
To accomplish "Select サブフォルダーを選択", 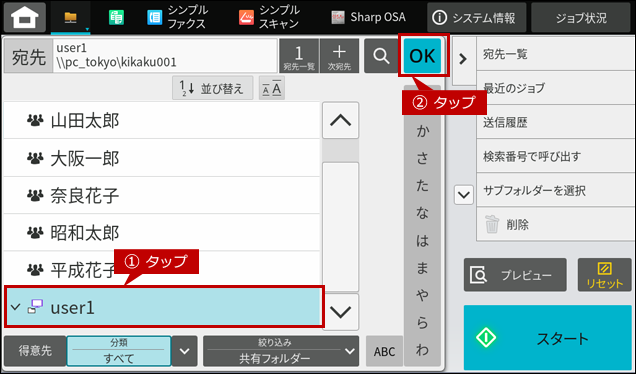I will coord(556,190).
